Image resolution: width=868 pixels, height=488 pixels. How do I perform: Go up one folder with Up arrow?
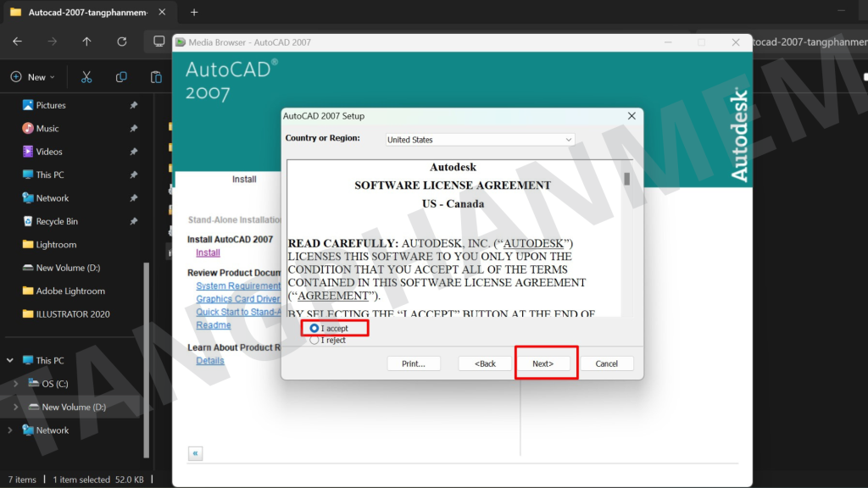click(86, 42)
